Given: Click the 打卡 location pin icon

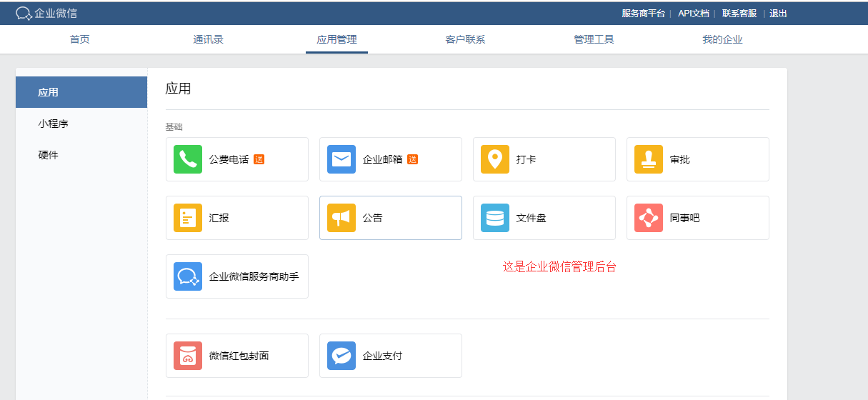Looking at the screenshot, I should (495, 159).
